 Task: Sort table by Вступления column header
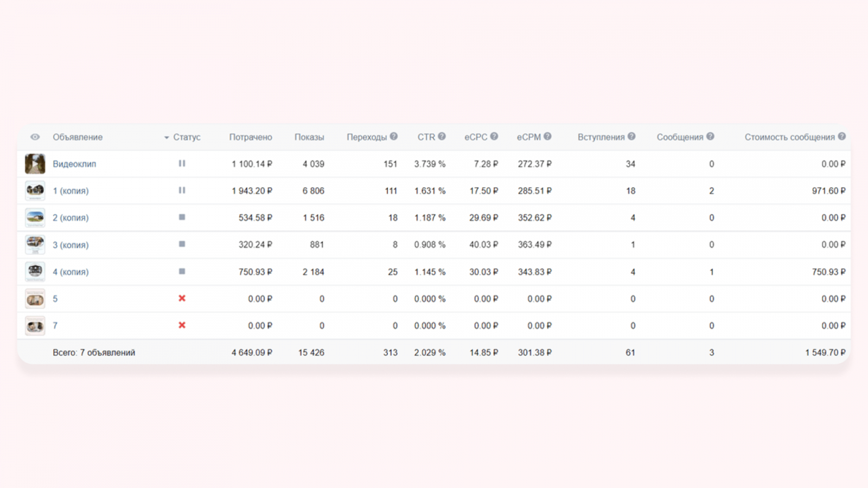click(x=601, y=137)
